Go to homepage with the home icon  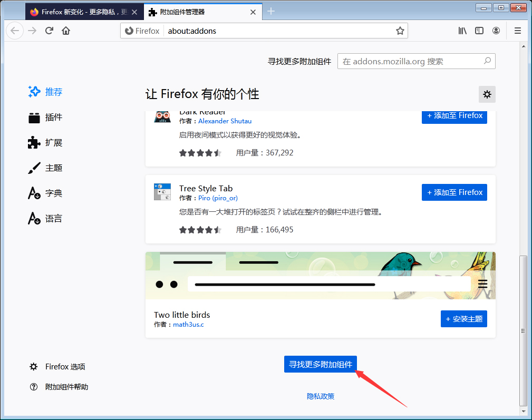click(65, 31)
